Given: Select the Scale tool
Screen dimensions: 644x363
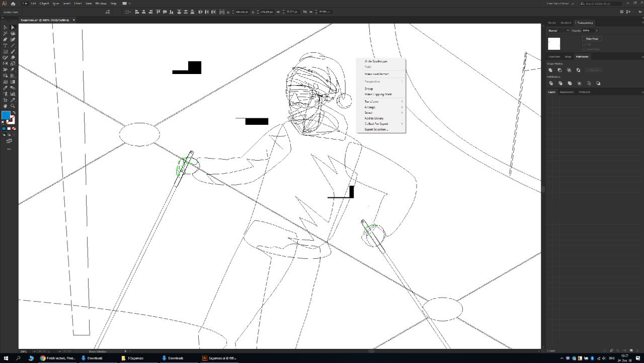Looking at the screenshot, I should tap(13, 63).
